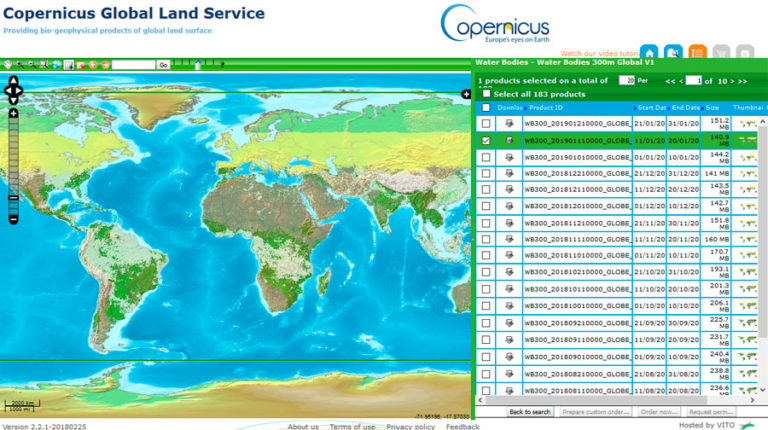Select the draw region of interest tool
This screenshot has height=430, width=768.
coord(69,65)
